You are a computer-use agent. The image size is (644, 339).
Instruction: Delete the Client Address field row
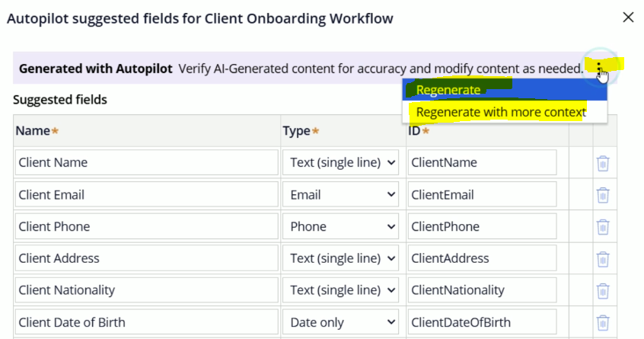[x=602, y=259]
